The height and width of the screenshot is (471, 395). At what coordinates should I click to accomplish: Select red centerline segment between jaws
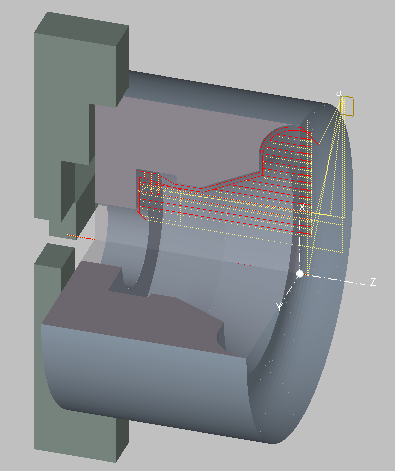(81, 237)
